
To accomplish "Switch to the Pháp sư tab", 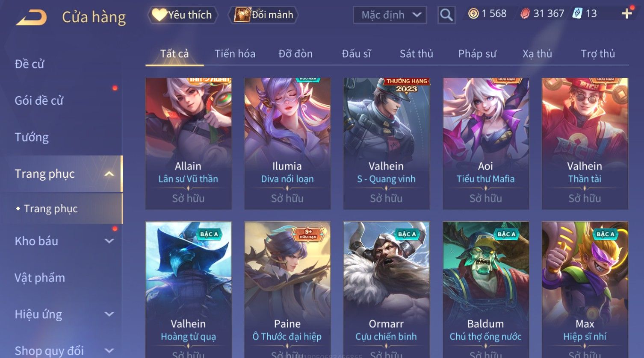I will pos(477,54).
